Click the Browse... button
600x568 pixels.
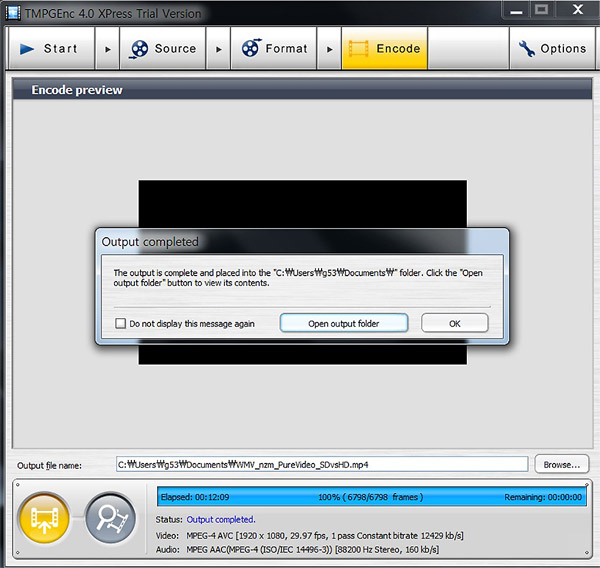562,464
